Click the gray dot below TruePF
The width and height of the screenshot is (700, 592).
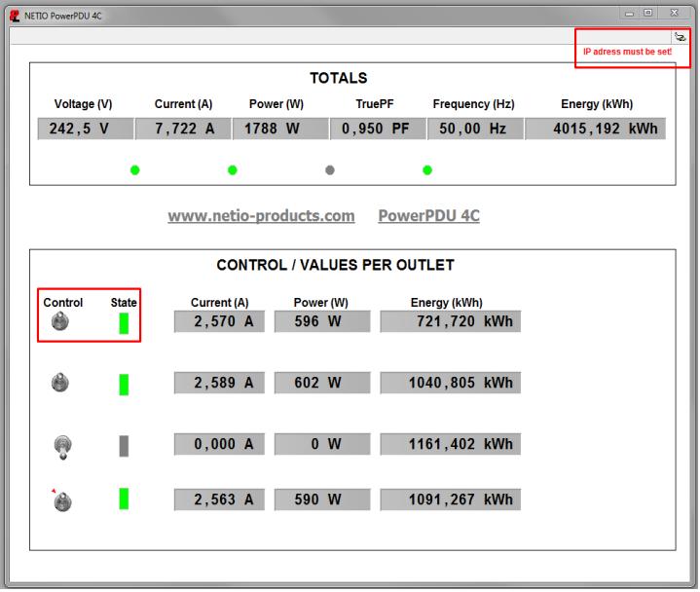point(330,170)
